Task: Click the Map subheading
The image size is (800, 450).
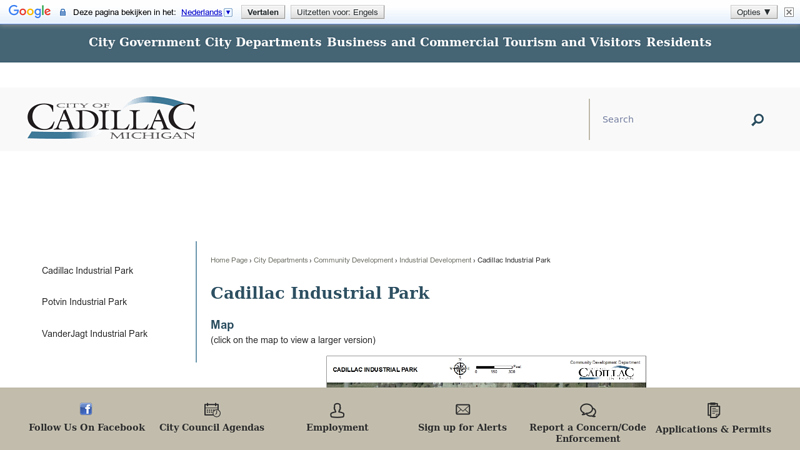Action: pyautogui.click(x=222, y=325)
